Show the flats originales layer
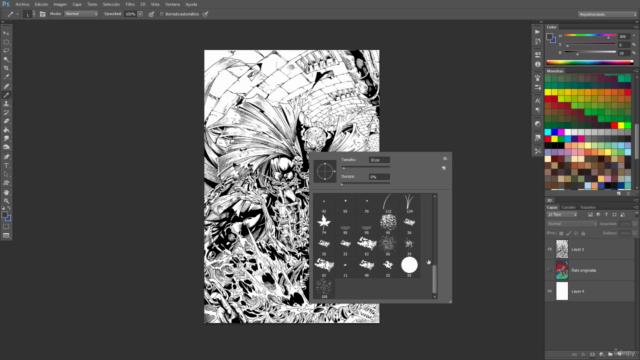Screen dimensions: 640x360 (549, 270)
